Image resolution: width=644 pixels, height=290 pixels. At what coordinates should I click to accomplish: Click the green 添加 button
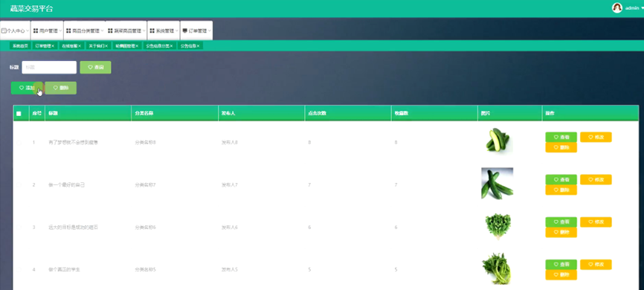[27, 88]
